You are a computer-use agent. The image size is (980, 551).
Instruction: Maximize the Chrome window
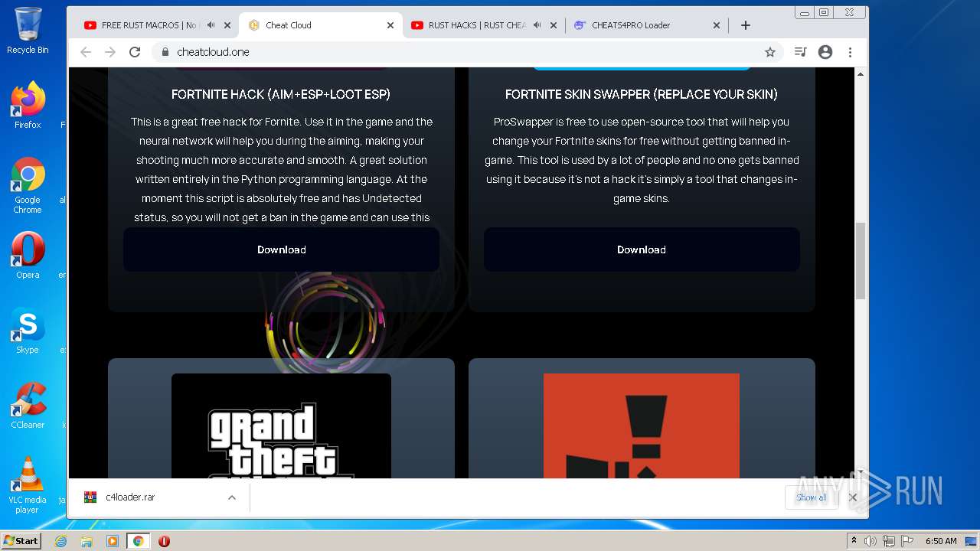click(824, 12)
